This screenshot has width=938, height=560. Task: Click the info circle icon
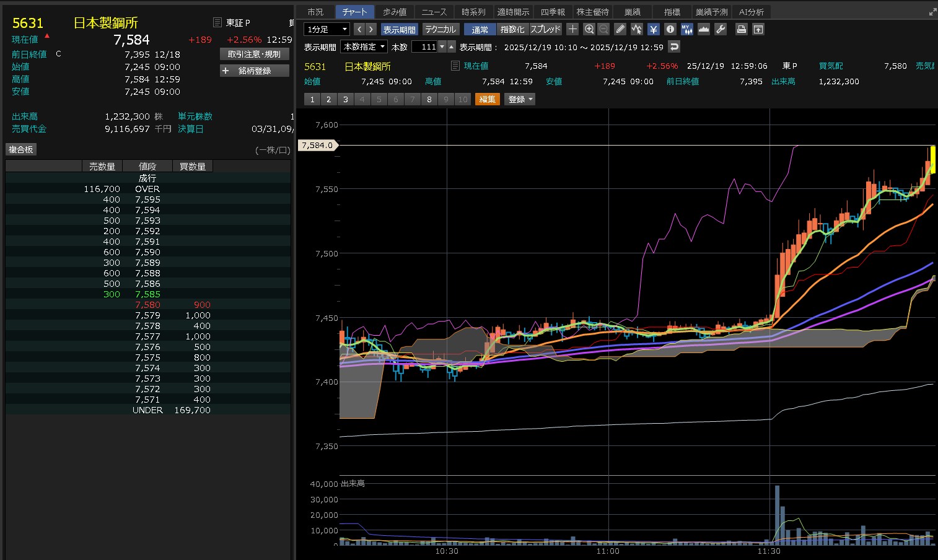click(x=670, y=29)
